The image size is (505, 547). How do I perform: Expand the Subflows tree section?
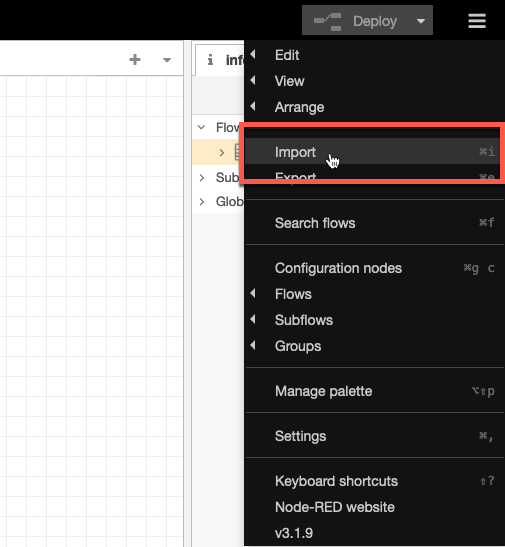[x=202, y=178]
